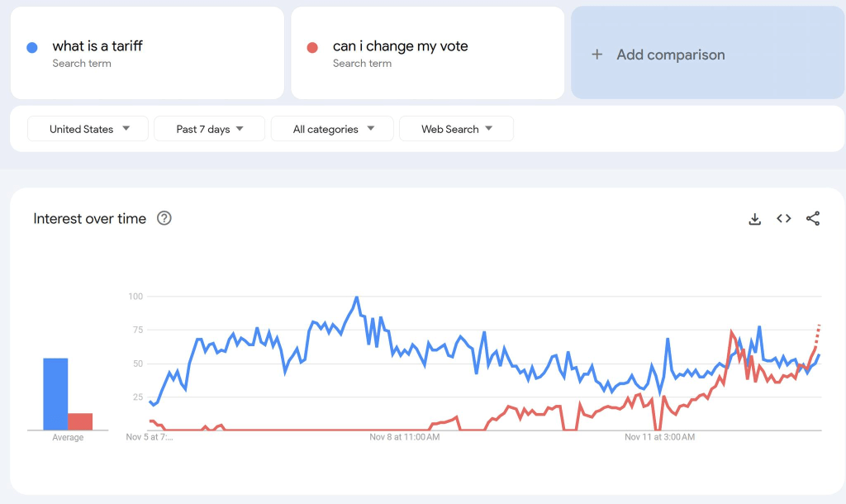This screenshot has height=504, width=846.
Task: Click the Nov 11 at 3:00 AM axis label
Action: pyautogui.click(x=659, y=436)
